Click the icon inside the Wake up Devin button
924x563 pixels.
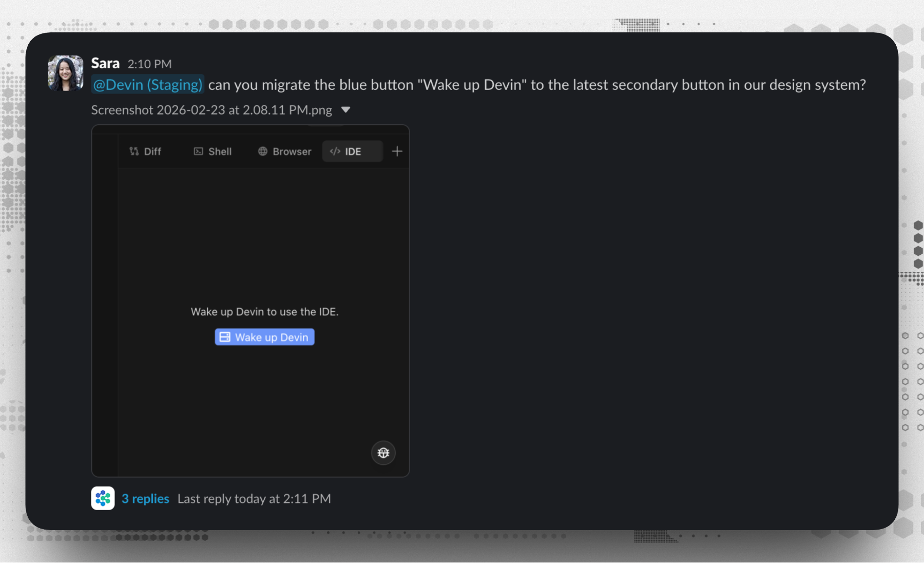coord(225,337)
